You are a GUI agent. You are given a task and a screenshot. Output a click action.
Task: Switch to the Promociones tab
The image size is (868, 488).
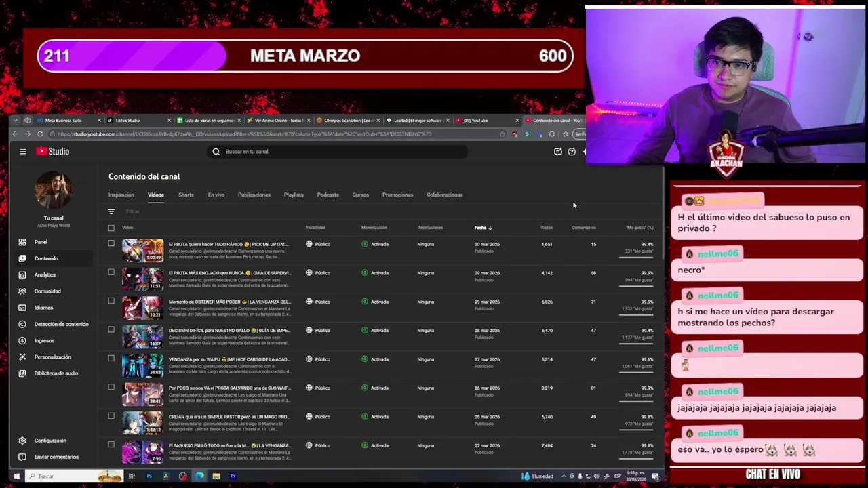[397, 195]
